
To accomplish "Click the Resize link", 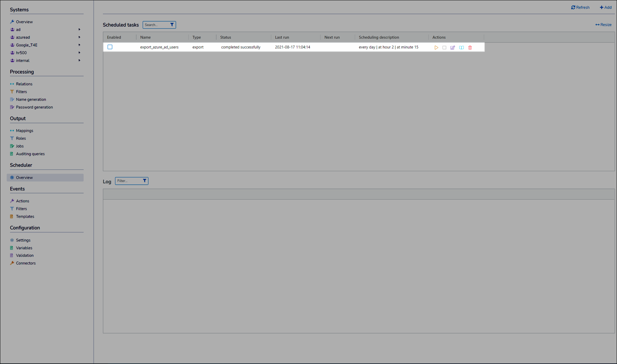I will [x=603, y=25].
